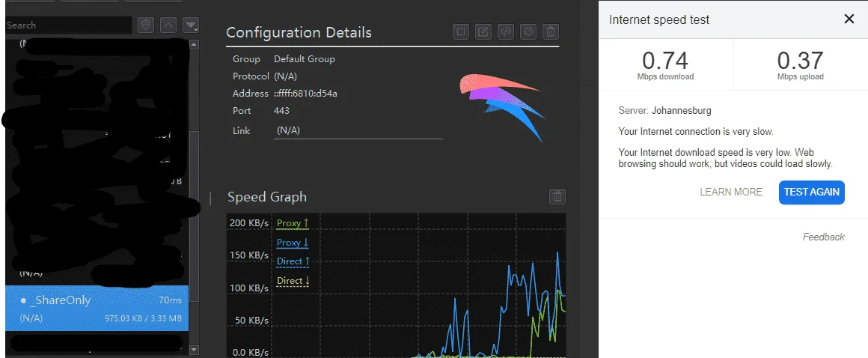Click the Port value 443
868x358 pixels.
click(x=282, y=111)
